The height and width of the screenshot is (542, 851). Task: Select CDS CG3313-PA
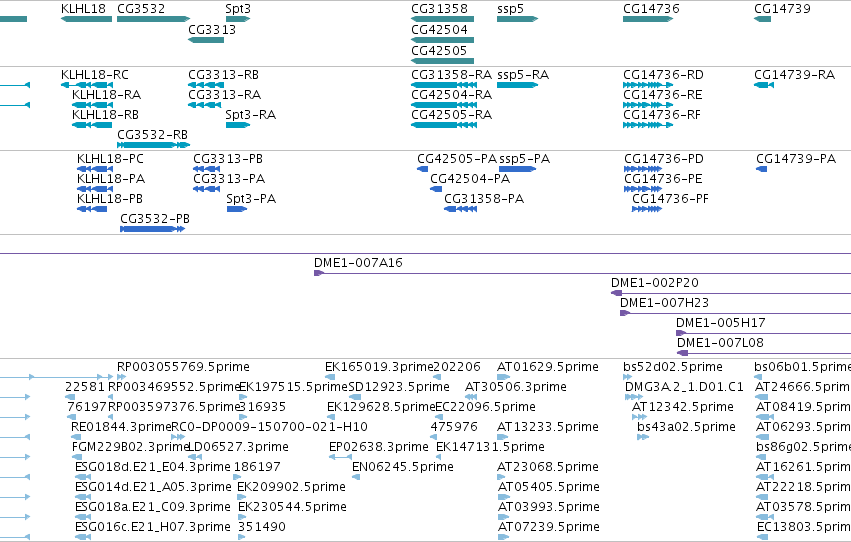click(x=207, y=189)
